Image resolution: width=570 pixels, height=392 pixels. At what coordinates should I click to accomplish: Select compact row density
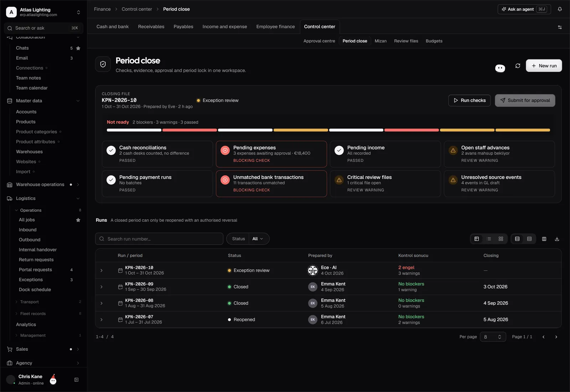(x=529, y=239)
